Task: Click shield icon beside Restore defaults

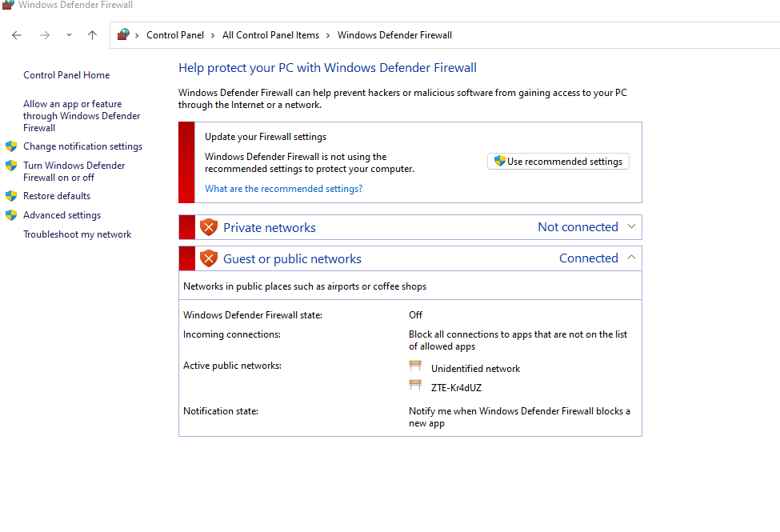Action: pyautogui.click(x=11, y=196)
